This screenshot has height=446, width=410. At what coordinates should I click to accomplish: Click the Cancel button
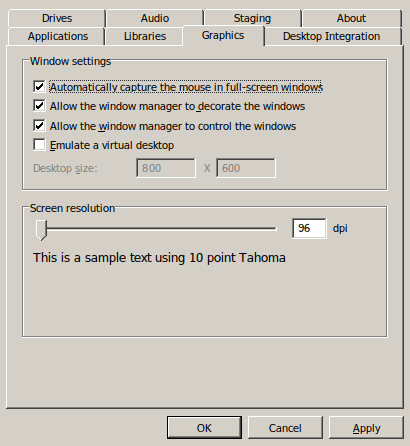click(x=285, y=428)
